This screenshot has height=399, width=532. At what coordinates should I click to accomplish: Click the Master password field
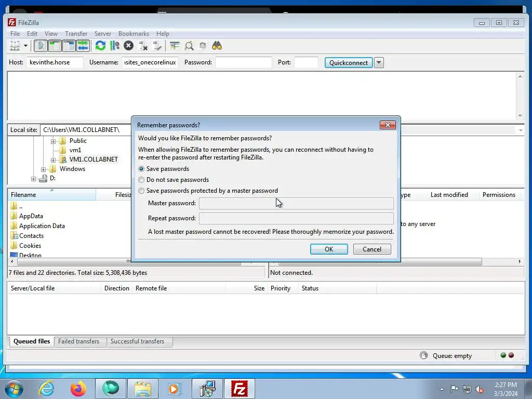point(296,203)
